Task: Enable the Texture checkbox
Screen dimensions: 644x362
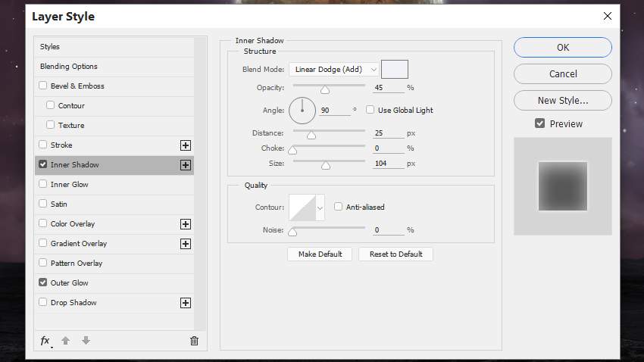Action: 51,125
